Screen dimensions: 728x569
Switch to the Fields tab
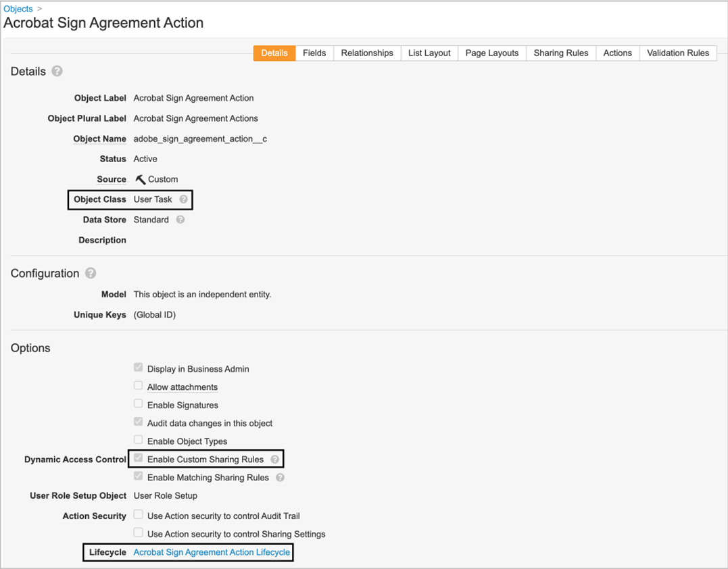[314, 53]
